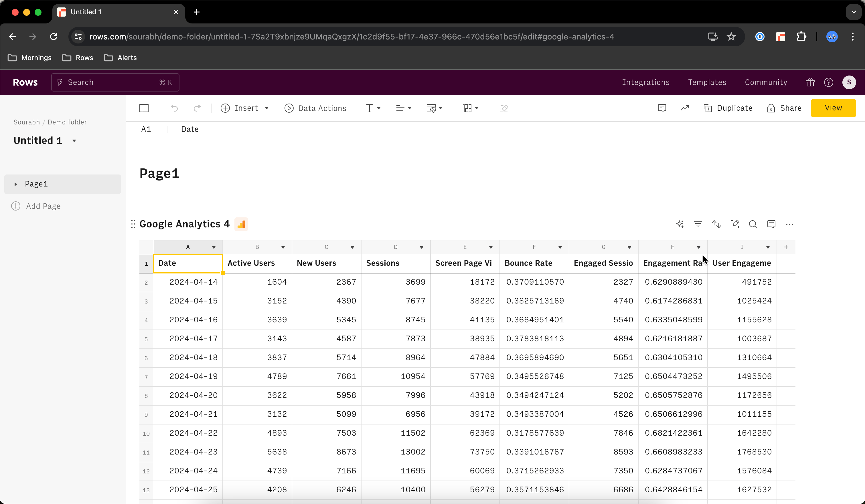Click the gift icon in header
The image size is (865, 504).
tap(810, 82)
